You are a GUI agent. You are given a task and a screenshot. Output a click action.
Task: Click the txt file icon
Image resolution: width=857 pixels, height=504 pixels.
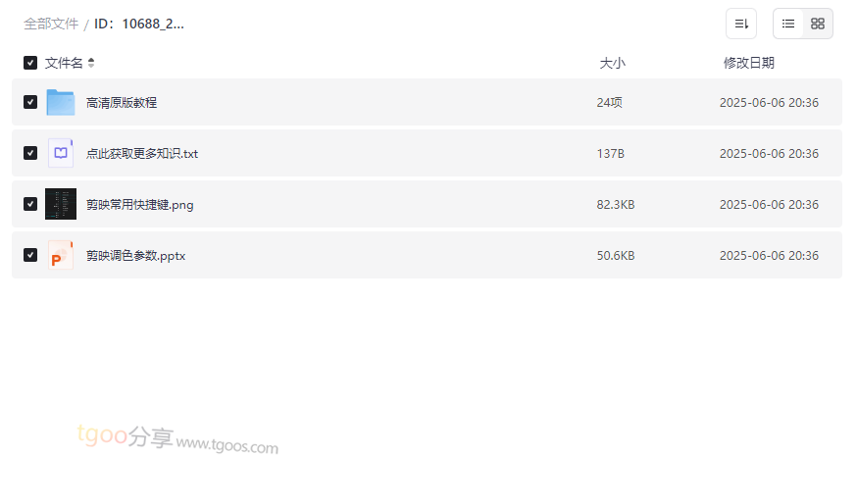[x=61, y=153]
